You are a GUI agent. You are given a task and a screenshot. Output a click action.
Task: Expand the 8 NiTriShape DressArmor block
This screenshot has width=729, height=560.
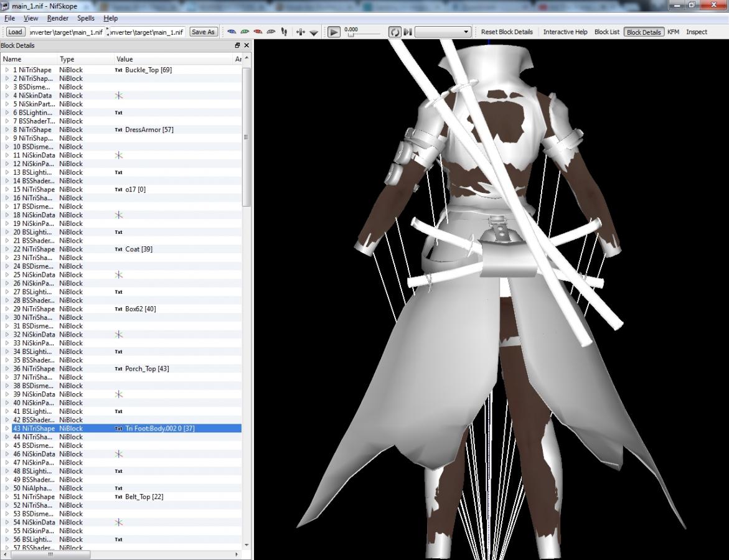pos(7,129)
